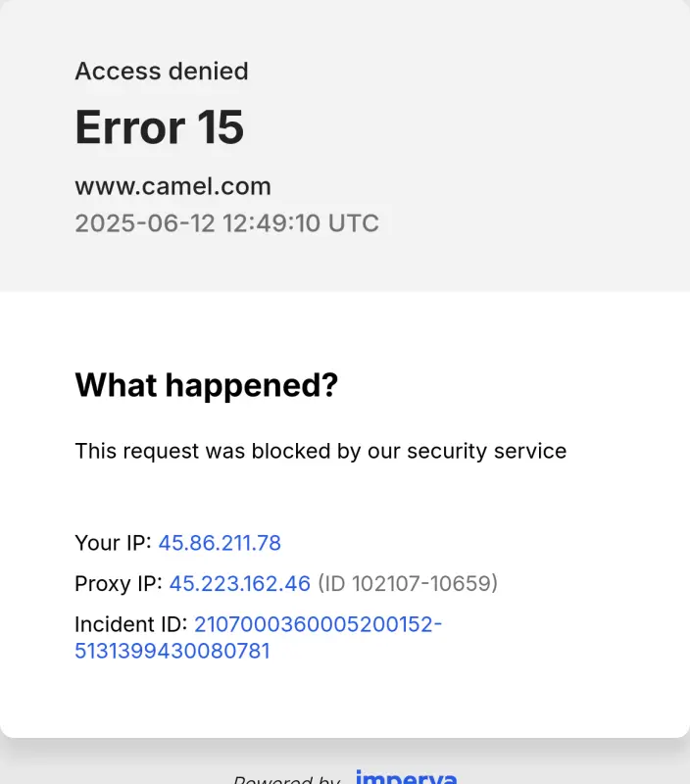Viewport: 690px width, 784px height.
Task: Click the proxy IP 45.223.162.46
Action: click(239, 583)
